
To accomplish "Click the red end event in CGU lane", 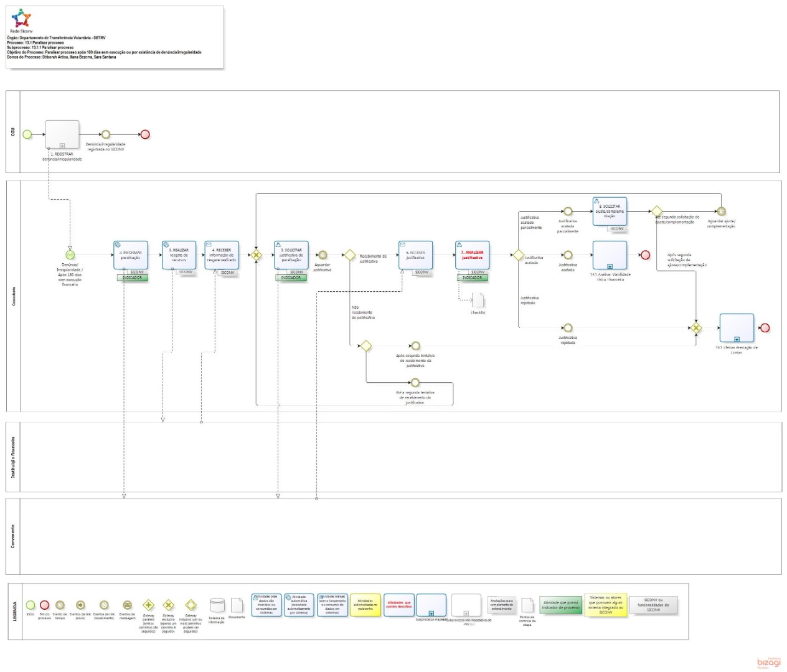I will pyautogui.click(x=145, y=134).
